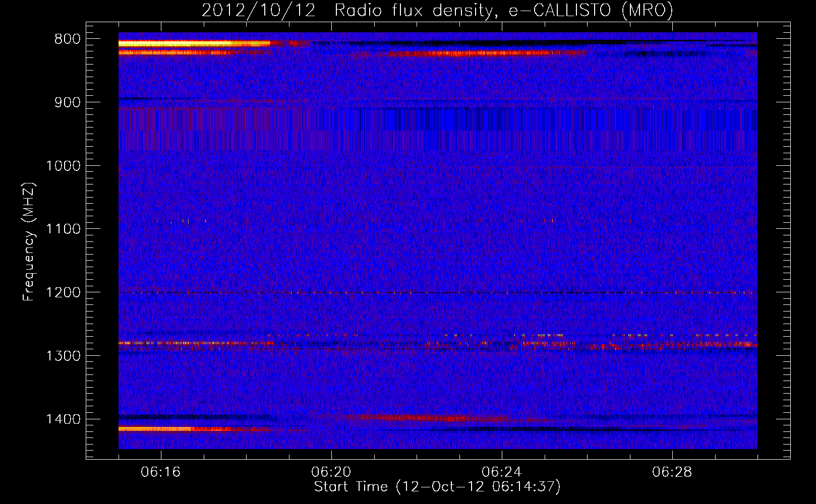This screenshot has height=504, width=816.
Task: Select the 06:28 time tick label
Action: [x=672, y=472]
